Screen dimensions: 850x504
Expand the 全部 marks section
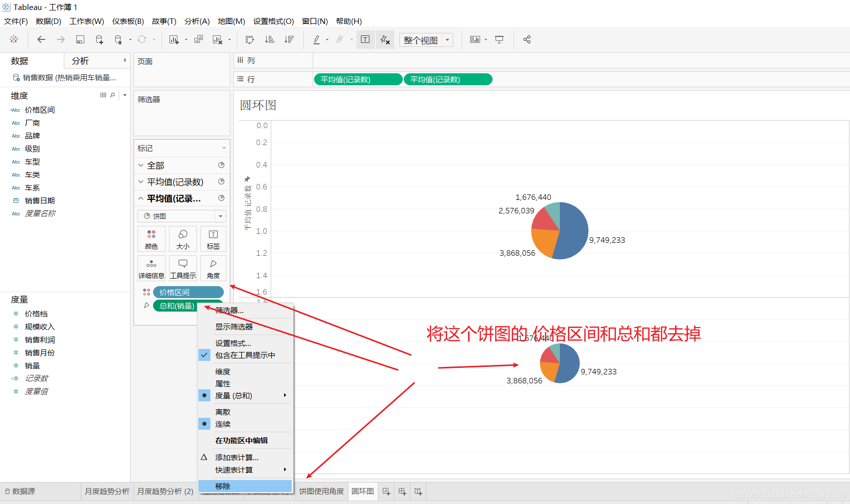(x=141, y=165)
